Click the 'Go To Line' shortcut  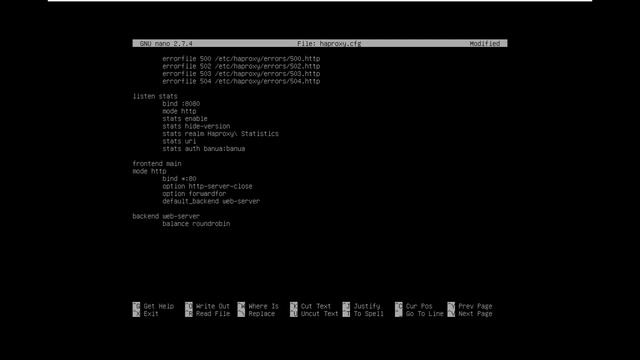(x=419, y=313)
